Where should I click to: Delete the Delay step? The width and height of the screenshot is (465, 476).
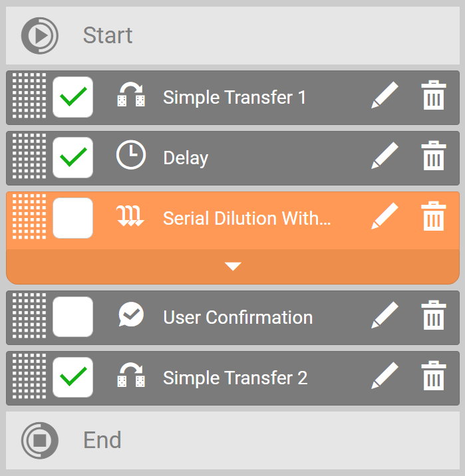pos(434,158)
